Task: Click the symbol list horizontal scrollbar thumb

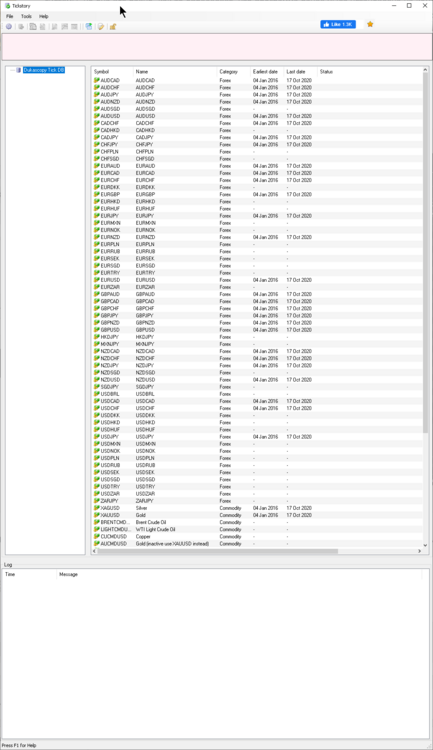Action: [218, 551]
